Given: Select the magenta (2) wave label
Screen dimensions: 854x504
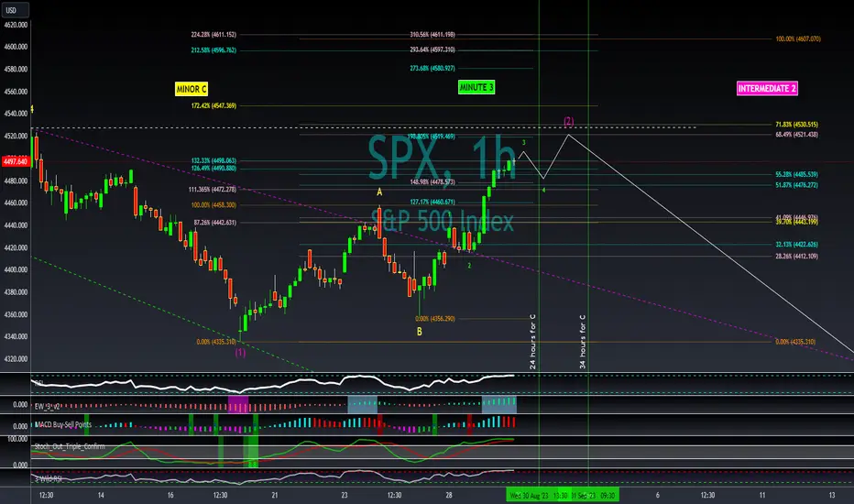Looking at the screenshot, I should point(569,121).
